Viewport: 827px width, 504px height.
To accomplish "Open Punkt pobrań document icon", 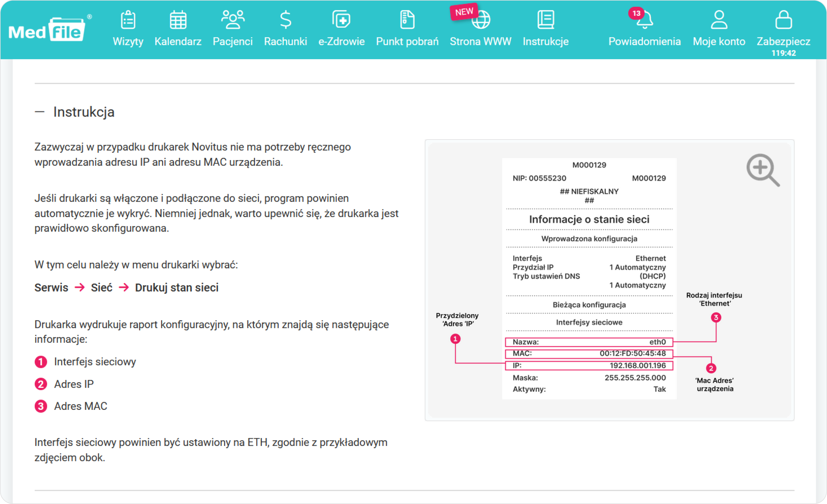I will click(407, 20).
